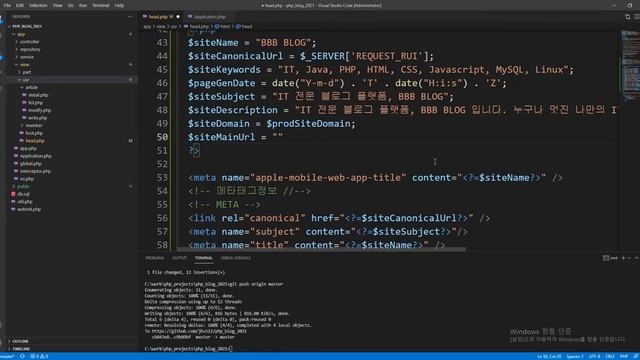The width and height of the screenshot is (640, 360).
Task: Open the File menu
Action: 7,5
